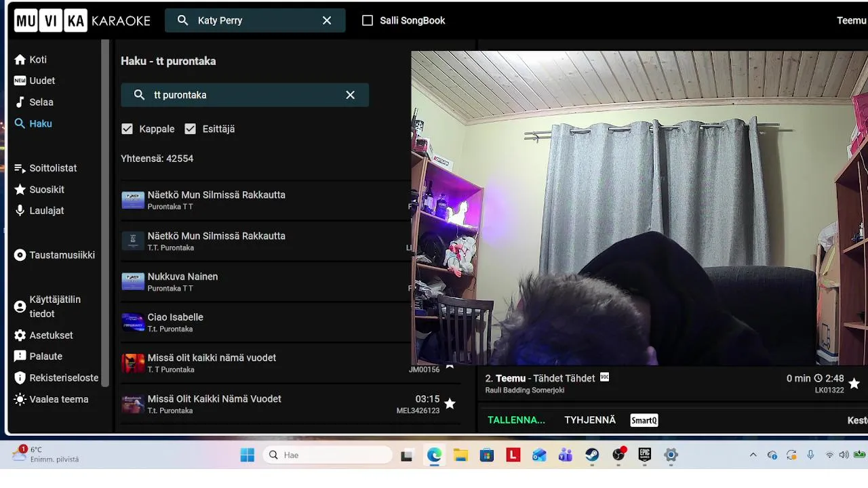
Task: Select the song Ciao Isabelle
Action: click(x=266, y=323)
